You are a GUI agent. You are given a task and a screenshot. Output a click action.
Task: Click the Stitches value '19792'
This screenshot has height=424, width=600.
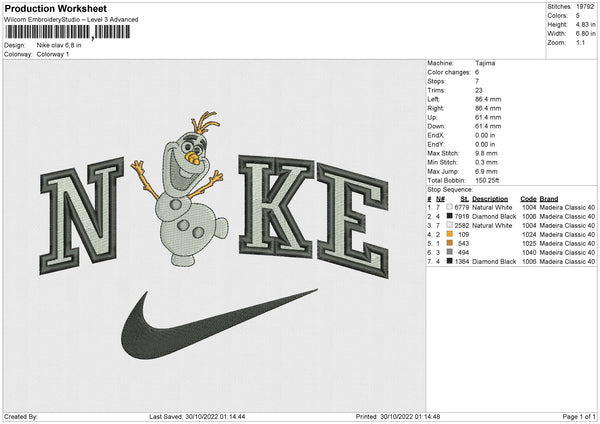585,7
